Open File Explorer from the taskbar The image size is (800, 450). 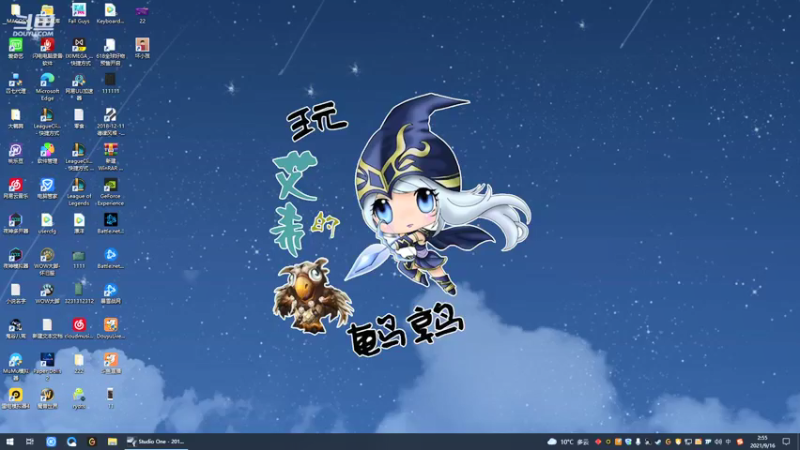pos(112,441)
